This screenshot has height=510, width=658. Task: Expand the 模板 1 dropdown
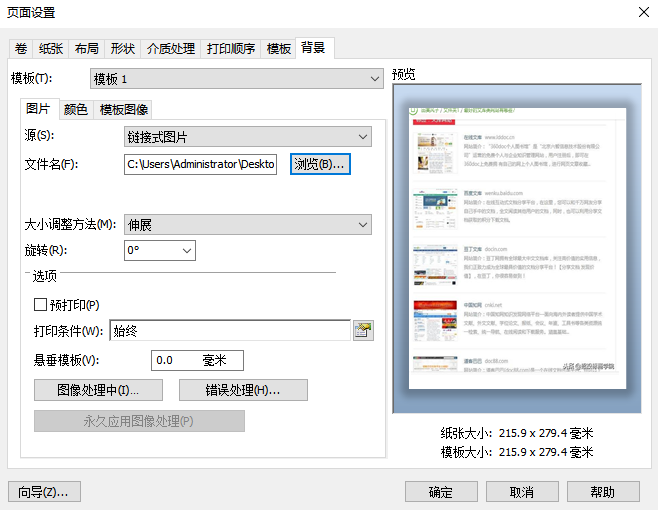tap(236, 78)
